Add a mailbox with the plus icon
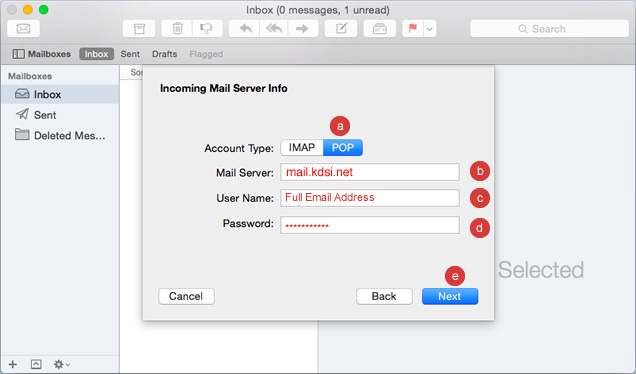This screenshot has width=636, height=374. click(x=13, y=364)
